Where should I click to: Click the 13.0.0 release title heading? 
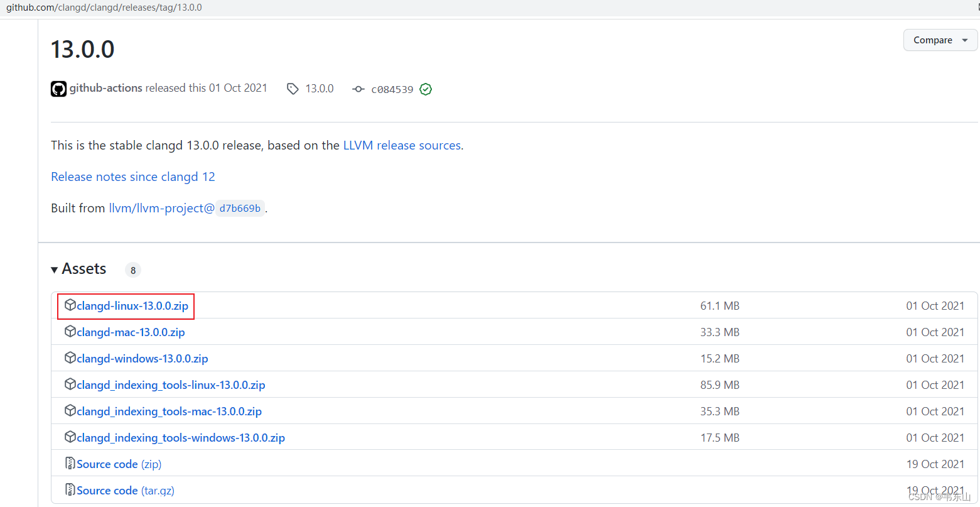[83, 50]
